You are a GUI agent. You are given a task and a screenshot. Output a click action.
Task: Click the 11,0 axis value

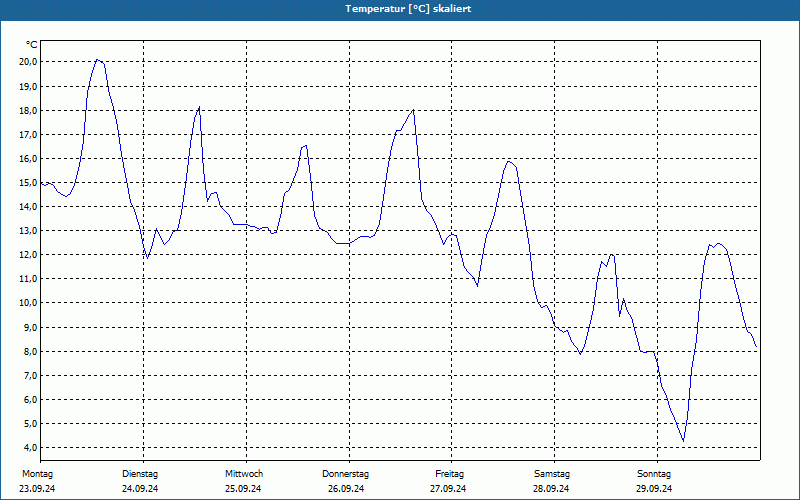pyautogui.click(x=28, y=279)
